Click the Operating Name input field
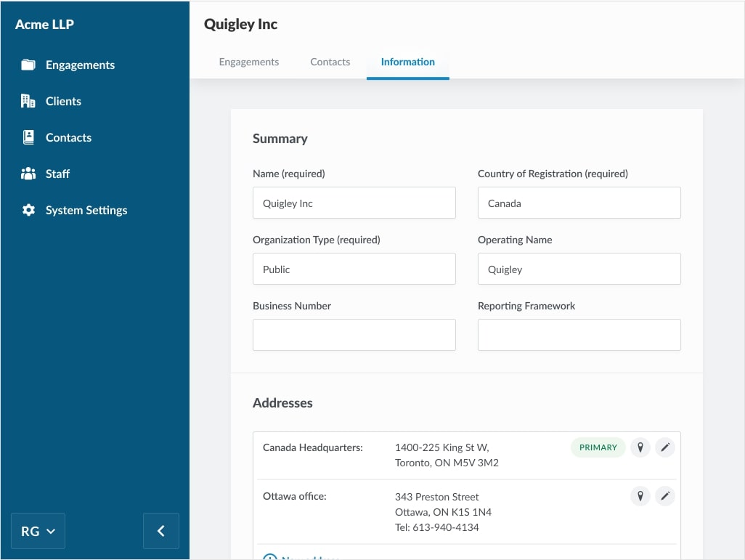 579,269
